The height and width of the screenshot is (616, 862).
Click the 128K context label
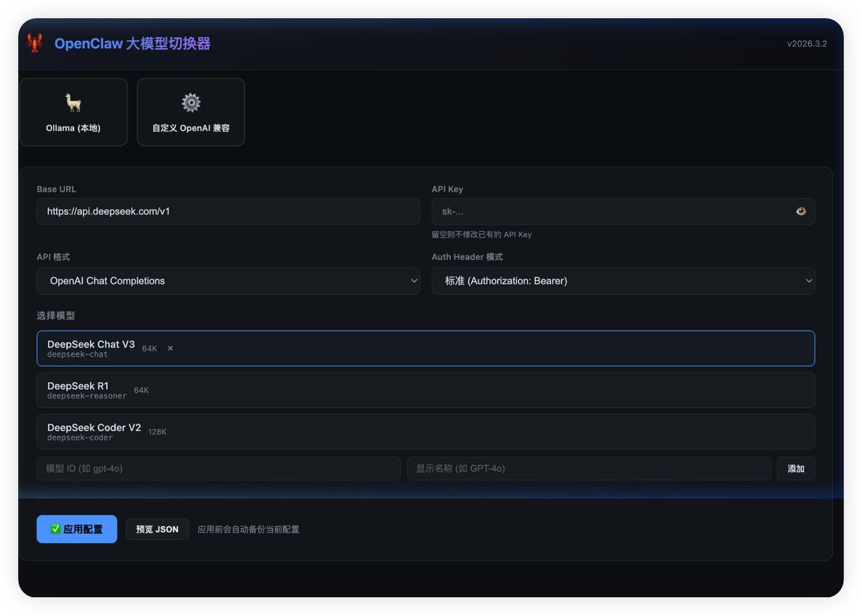click(157, 432)
